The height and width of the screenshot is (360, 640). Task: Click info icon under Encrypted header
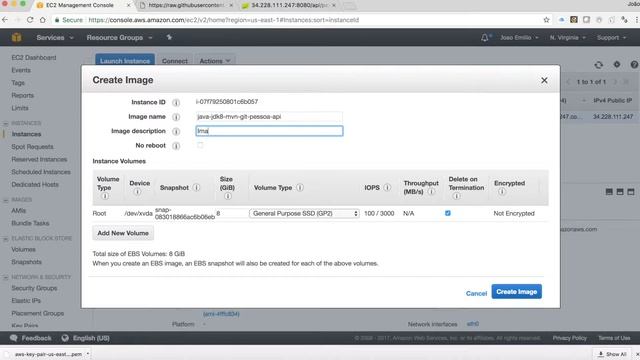click(502, 192)
